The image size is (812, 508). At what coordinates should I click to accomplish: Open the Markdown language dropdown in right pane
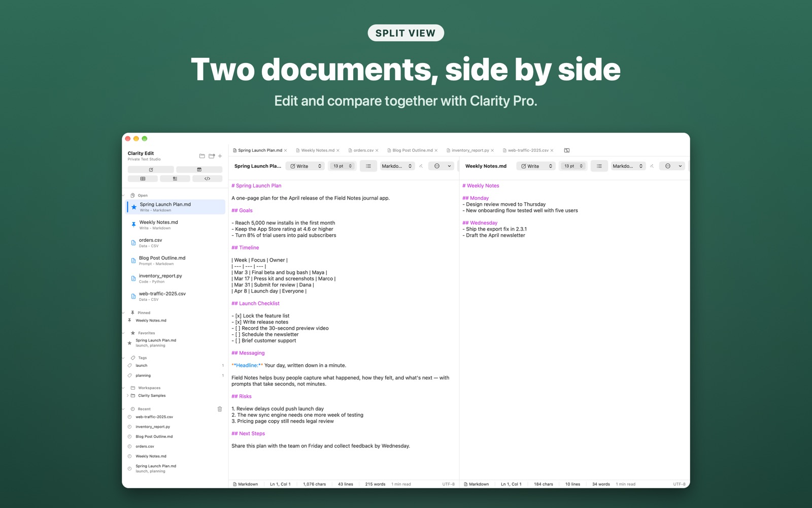(628, 166)
